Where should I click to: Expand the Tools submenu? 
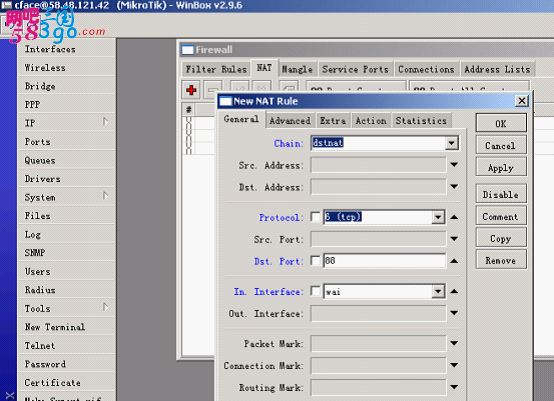(x=66, y=308)
